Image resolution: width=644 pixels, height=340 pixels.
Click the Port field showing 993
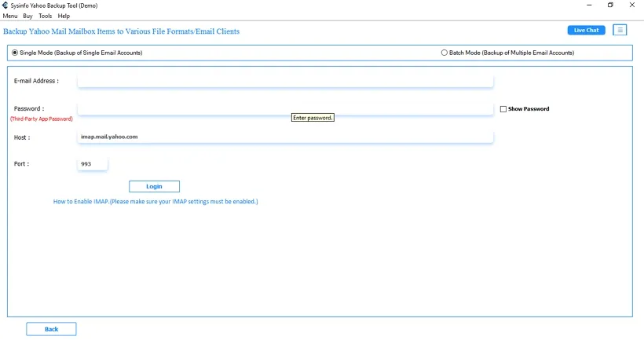(x=93, y=164)
